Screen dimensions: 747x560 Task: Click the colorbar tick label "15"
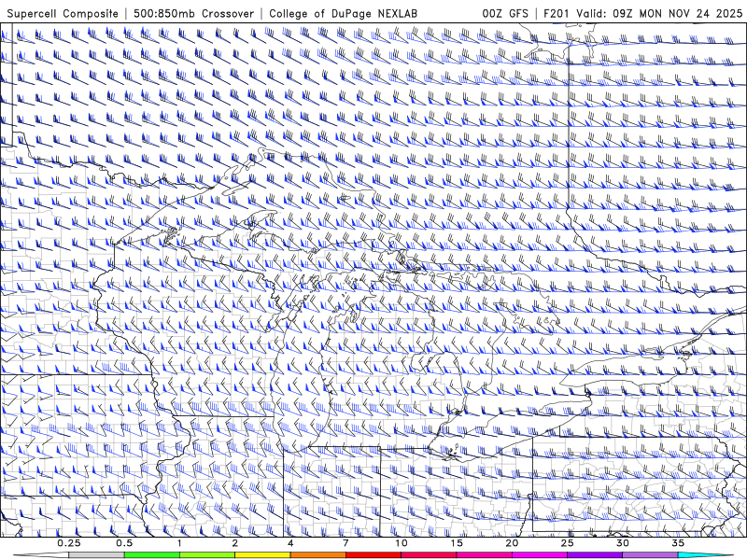pos(457,543)
